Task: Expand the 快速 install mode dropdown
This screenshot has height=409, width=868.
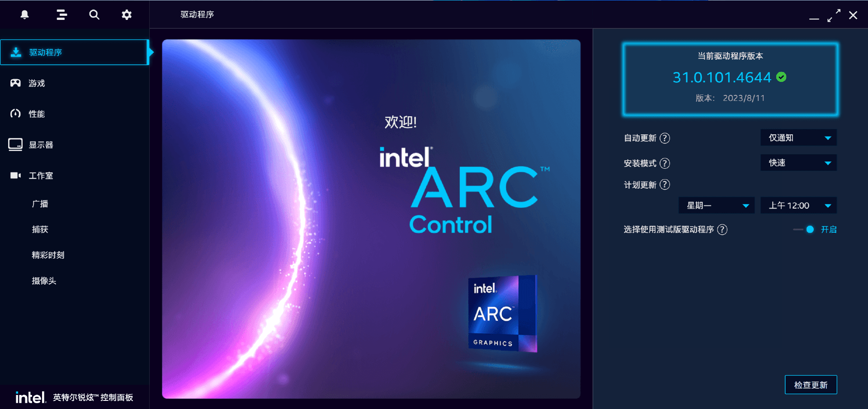Action: (798, 162)
